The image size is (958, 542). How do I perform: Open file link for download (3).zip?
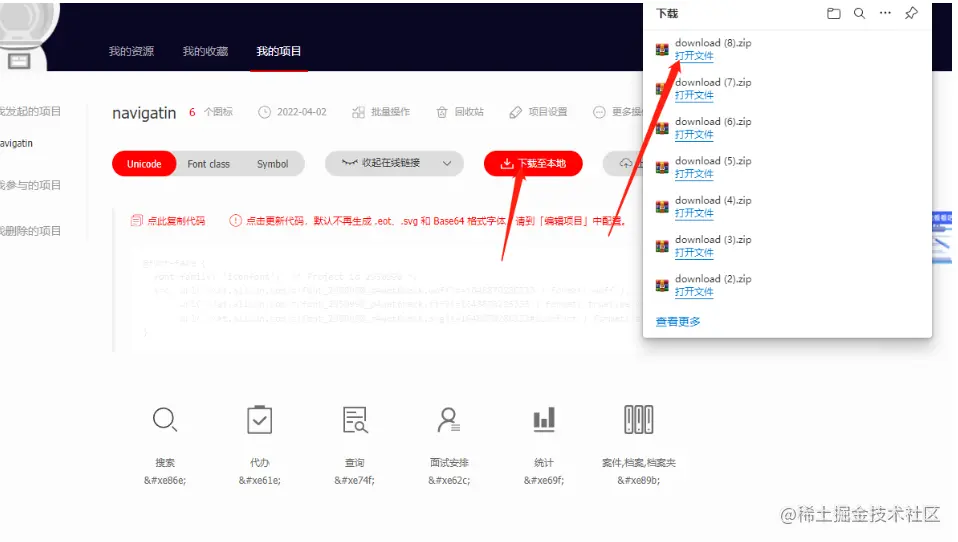coord(694,252)
